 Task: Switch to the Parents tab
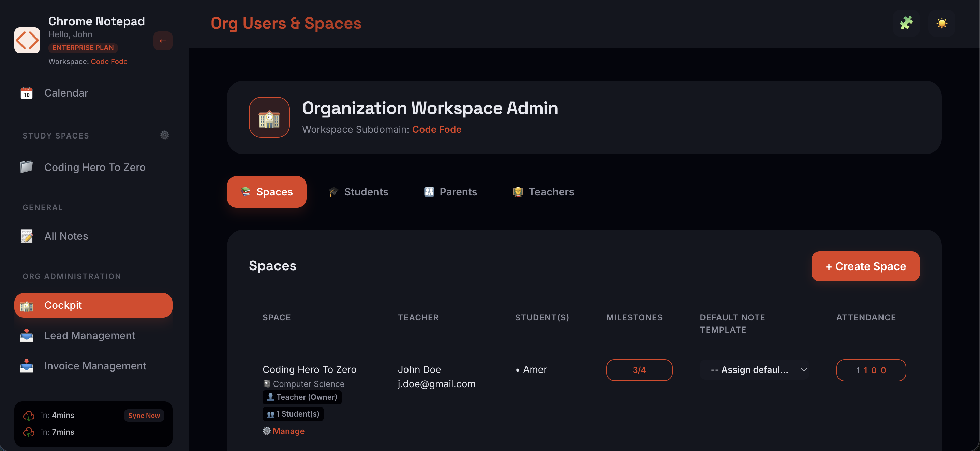click(450, 191)
